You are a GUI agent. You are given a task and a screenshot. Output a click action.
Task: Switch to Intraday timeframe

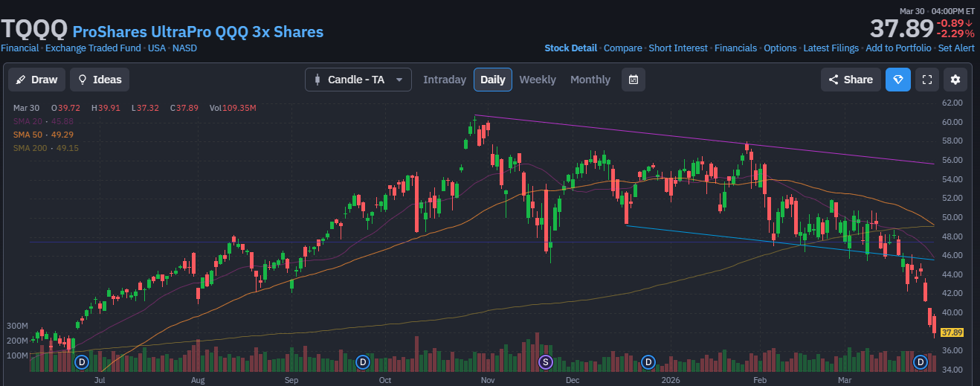pyautogui.click(x=445, y=80)
